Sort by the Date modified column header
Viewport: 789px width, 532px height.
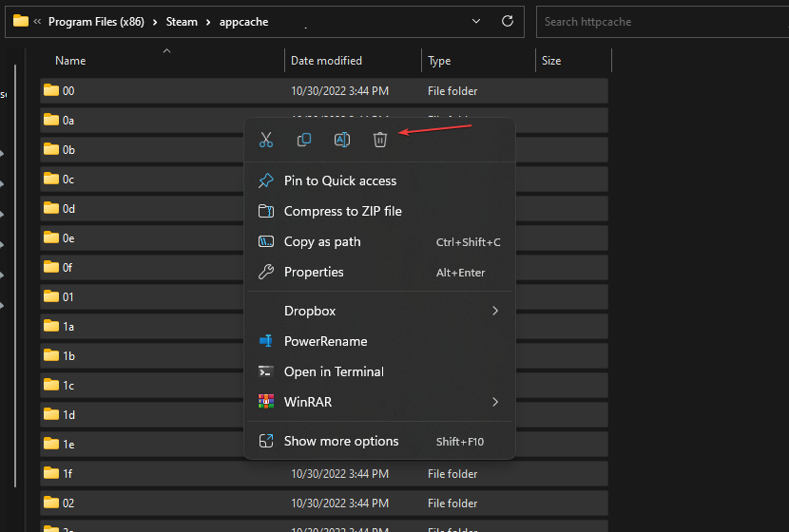[326, 61]
